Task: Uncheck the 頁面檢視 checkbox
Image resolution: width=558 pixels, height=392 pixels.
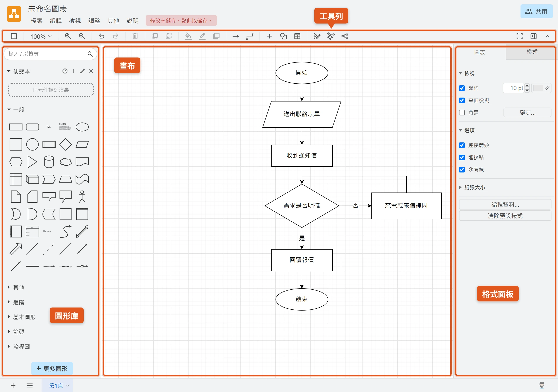Action: click(x=462, y=100)
